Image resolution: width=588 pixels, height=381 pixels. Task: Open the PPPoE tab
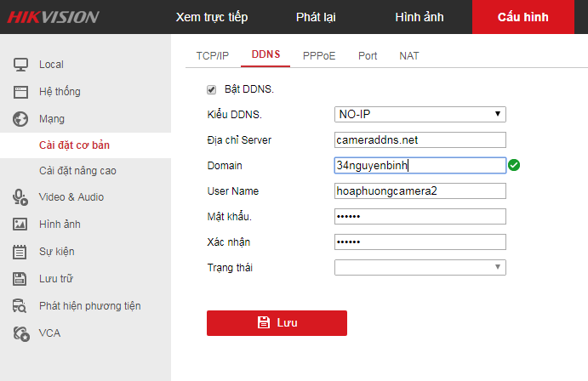[x=319, y=56]
